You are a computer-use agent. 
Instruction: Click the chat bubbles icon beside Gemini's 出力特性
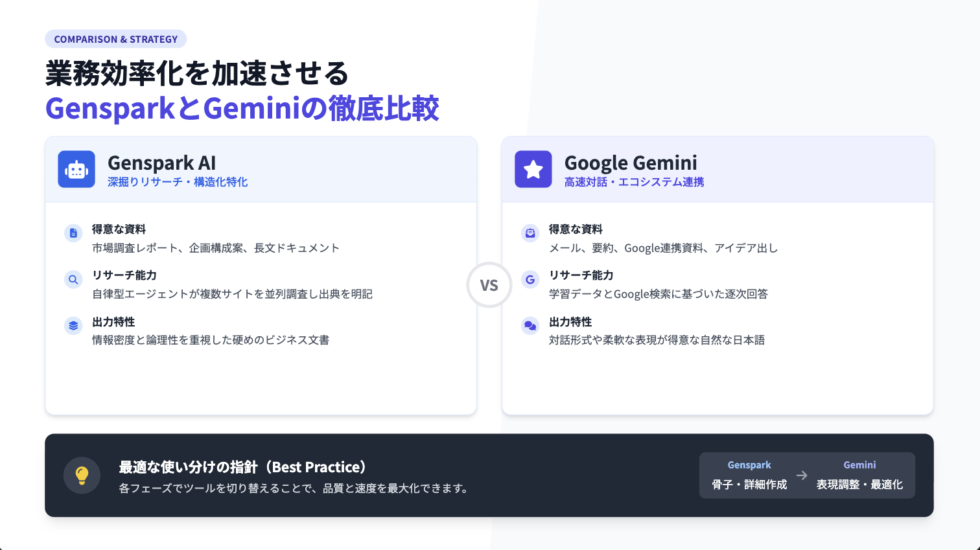coord(530,326)
